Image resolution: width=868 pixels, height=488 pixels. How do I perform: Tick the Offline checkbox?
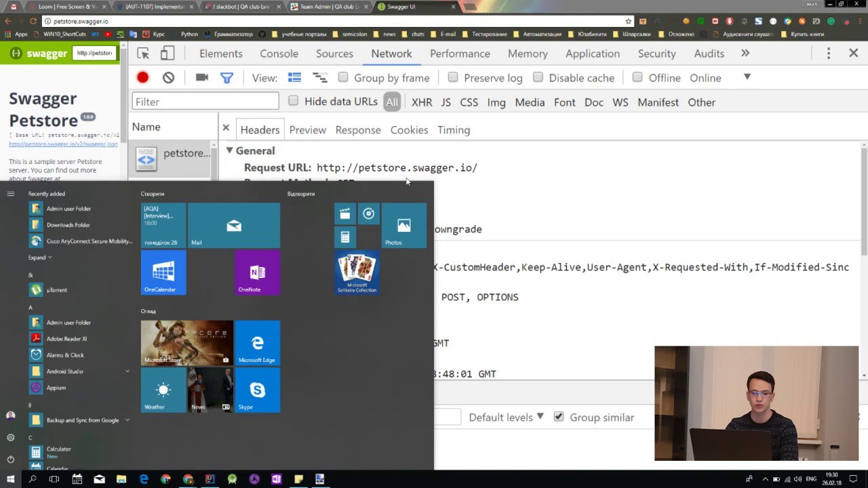637,77
